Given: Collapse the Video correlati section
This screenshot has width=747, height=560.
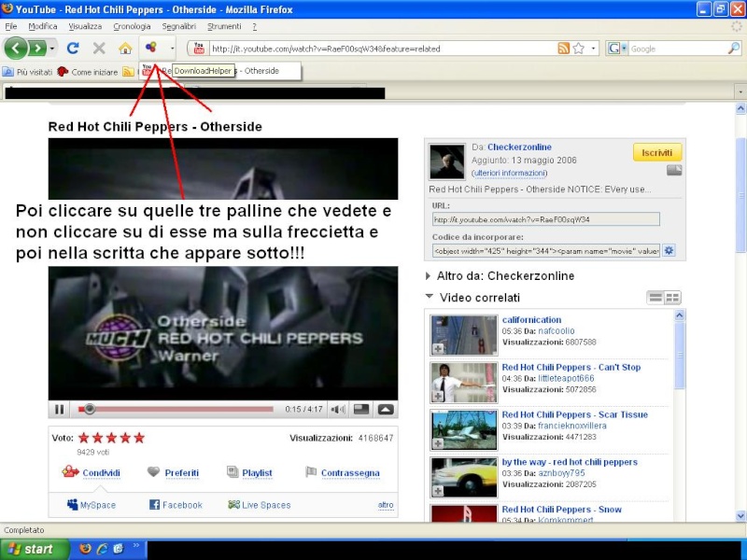Looking at the screenshot, I should (x=472, y=298).
